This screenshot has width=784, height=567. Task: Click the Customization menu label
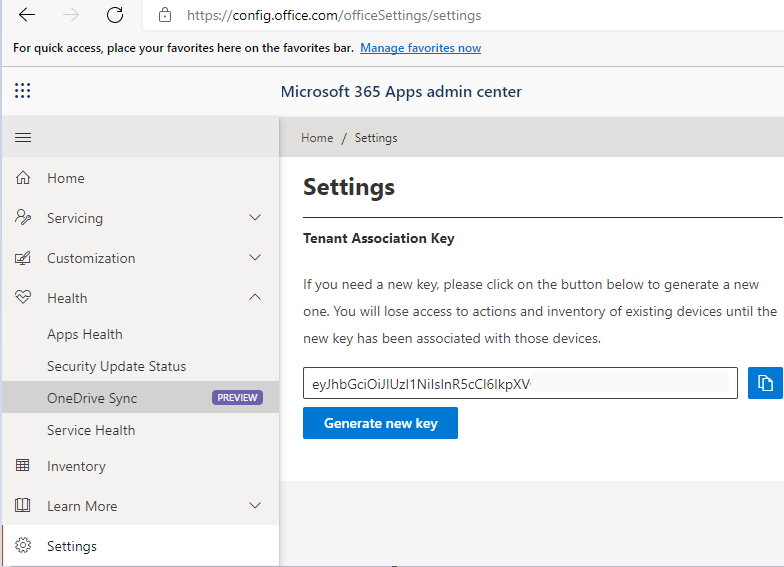91,258
